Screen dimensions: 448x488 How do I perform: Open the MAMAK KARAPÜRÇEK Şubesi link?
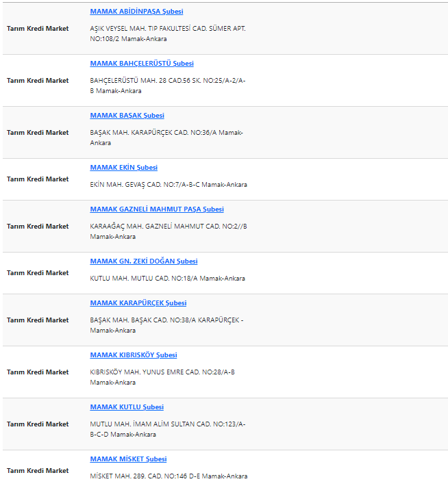point(138,303)
